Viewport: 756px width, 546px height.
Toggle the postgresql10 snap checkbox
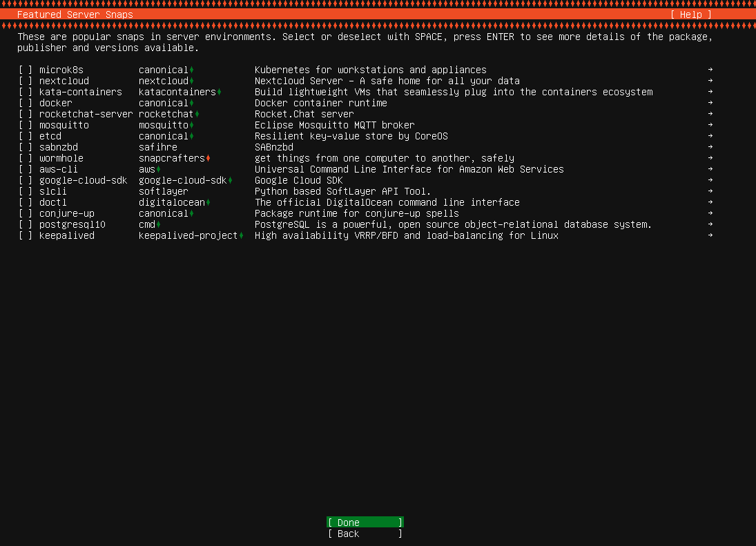(26, 224)
